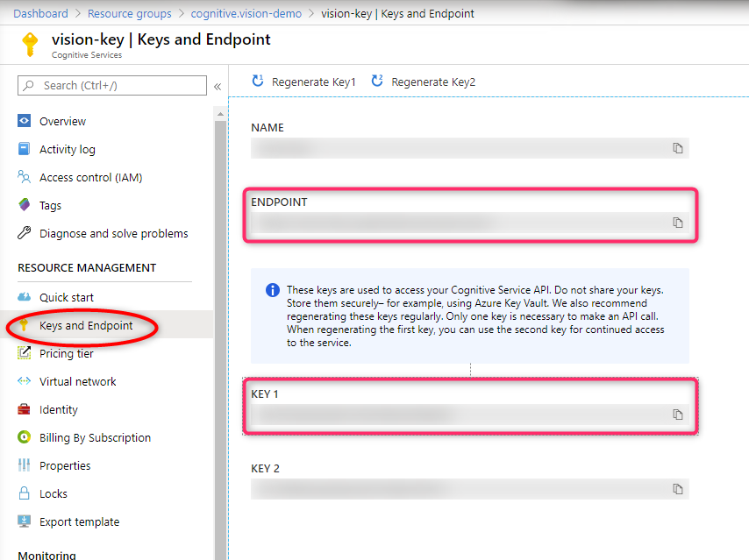Viewport: 749px width, 560px height.
Task: Click the yellow key resource icon in header
Action: (x=30, y=45)
